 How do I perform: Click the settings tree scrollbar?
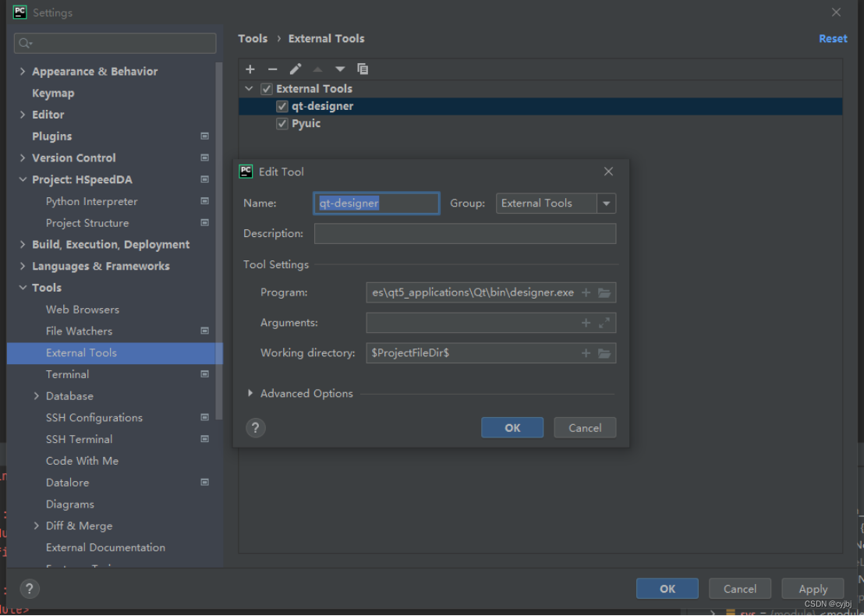point(219,241)
